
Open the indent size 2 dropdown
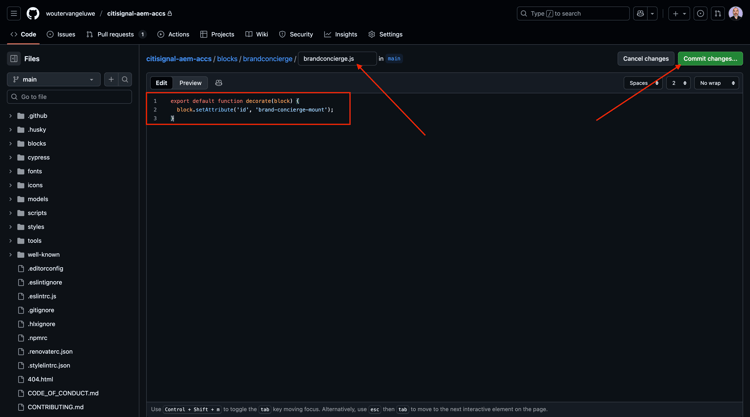tap(678, 83)
